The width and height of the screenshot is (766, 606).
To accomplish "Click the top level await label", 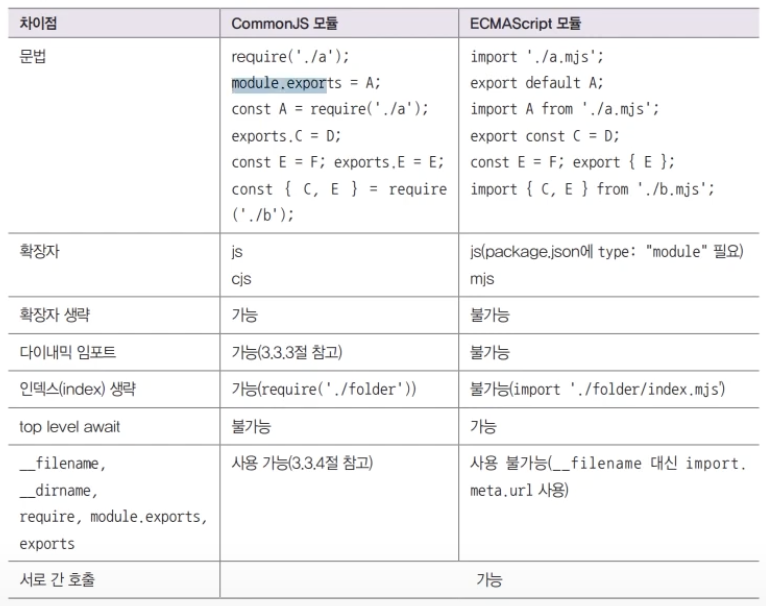I will [x=69, y=427].
